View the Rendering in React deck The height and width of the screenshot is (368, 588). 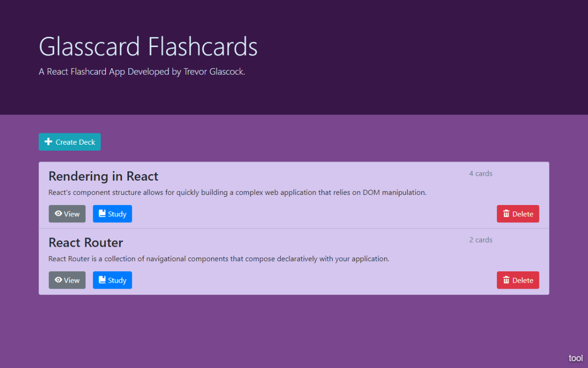(67, 214)
